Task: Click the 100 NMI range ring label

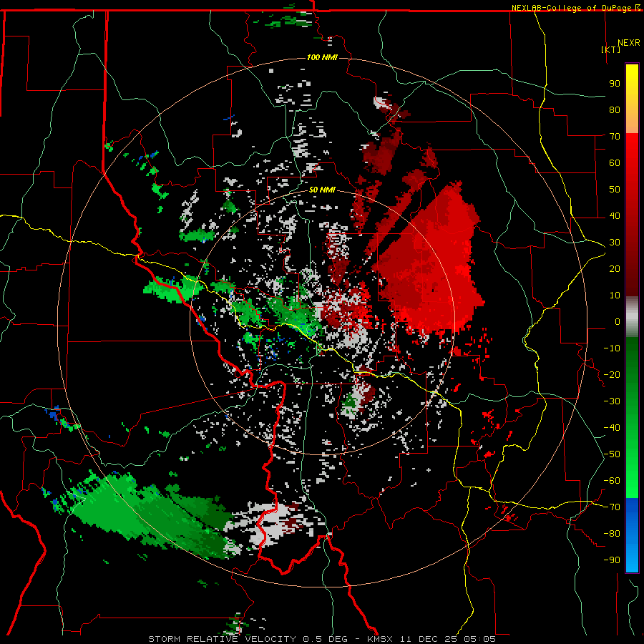Action: (x=322, y=57)
